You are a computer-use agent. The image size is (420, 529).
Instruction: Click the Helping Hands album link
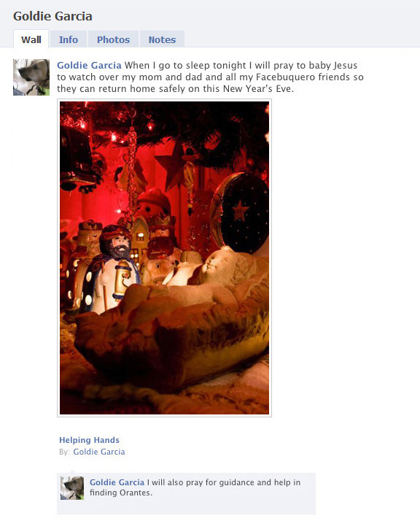click(x=89, y=440)
